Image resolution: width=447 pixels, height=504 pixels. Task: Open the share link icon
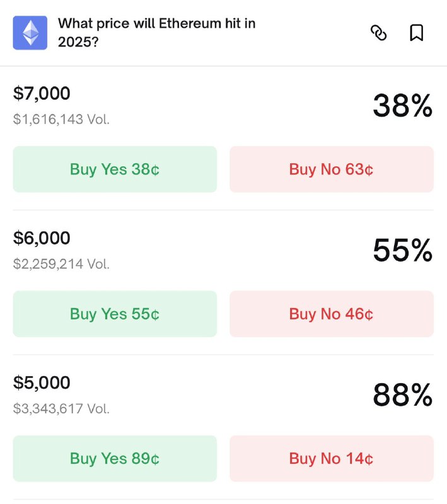click(379, 33)
